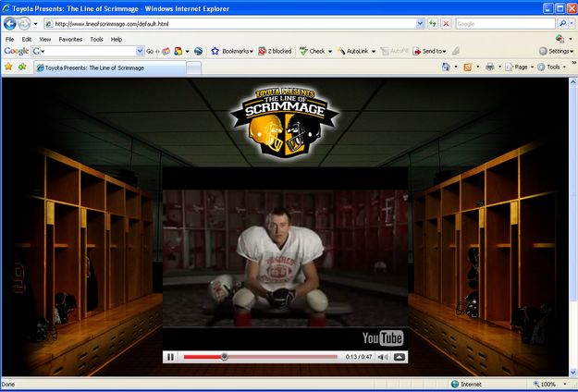This screenshot has width=578, height=392.
Task: Open the Edit menu
Action: click(x=26, y=39)
